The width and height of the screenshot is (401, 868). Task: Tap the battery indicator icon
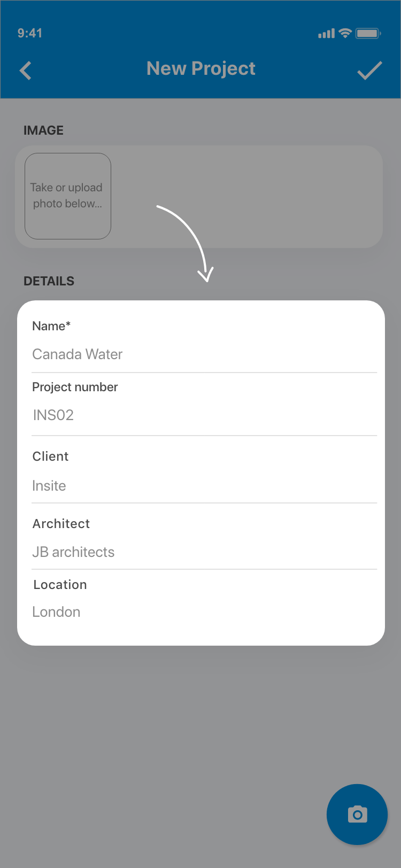(368, 33)
